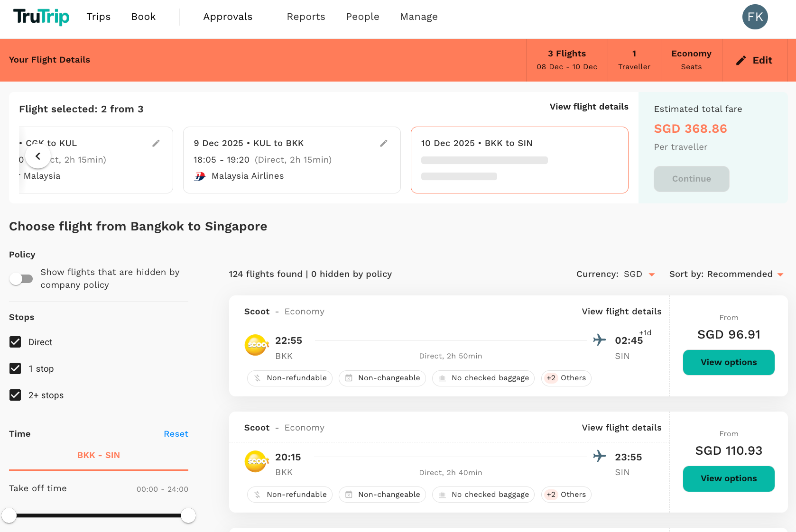Edit the KUL to BKK flight with pencil icon
The image size is (796, 532).
383,143
